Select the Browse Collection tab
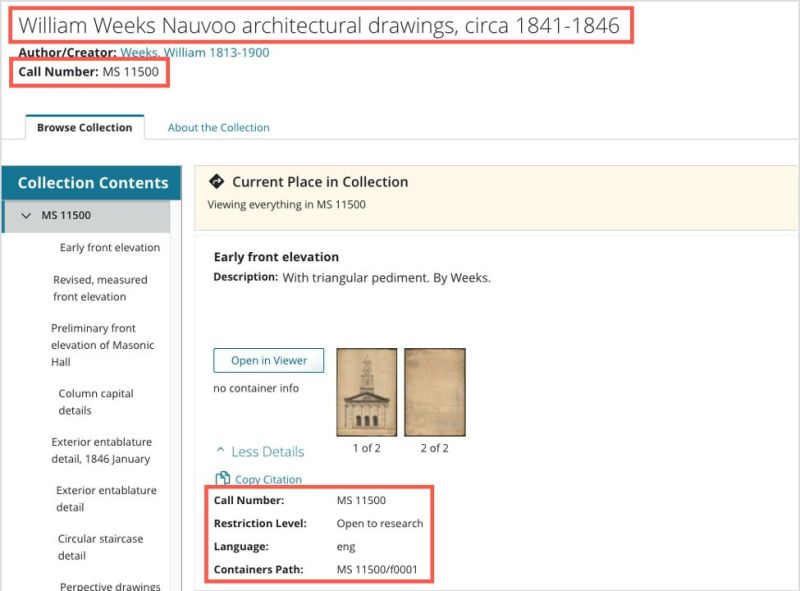This screenshot has width=800, height=591. (84, 128)
